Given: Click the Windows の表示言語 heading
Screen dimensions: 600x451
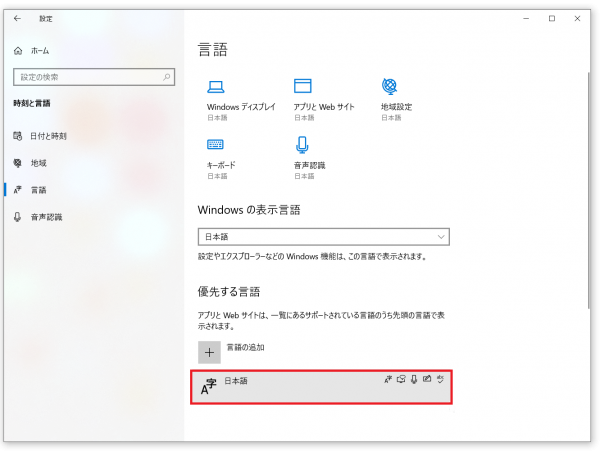Looking at the screenshot, I should (249, 210).
